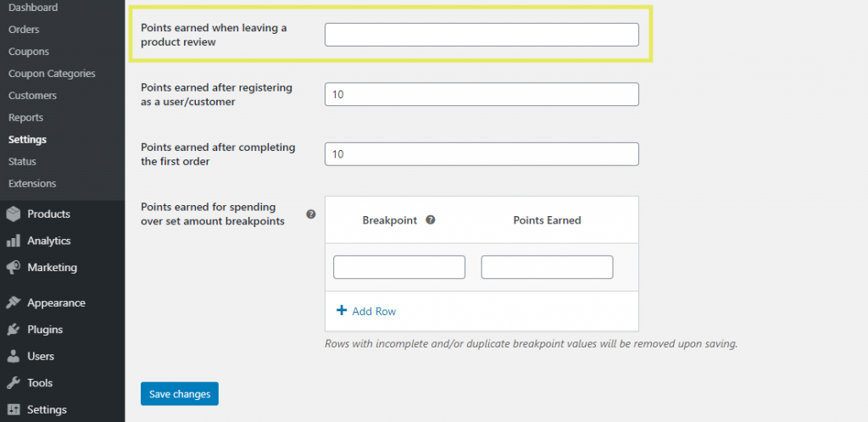Focus the registering as user points field

(x=481, y=95)
